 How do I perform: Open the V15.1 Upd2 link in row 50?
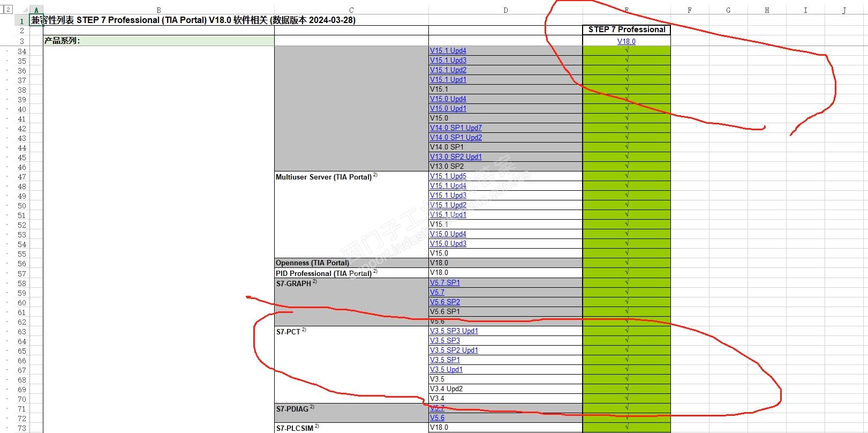pyautogui.click(x=448, y=205)
